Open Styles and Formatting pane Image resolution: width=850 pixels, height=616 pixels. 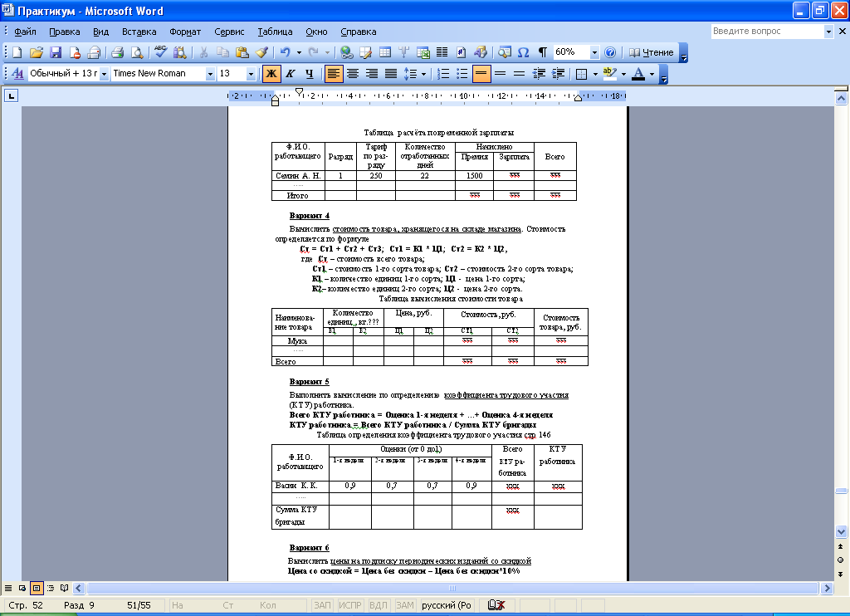tap(17, 73)
